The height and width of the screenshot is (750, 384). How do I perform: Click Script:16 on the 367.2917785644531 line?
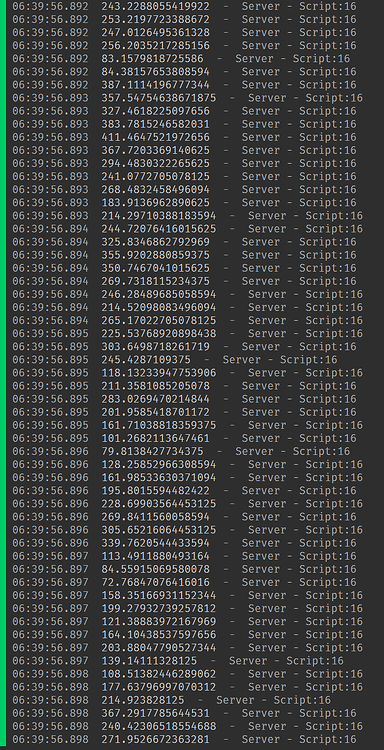(328, 714)
